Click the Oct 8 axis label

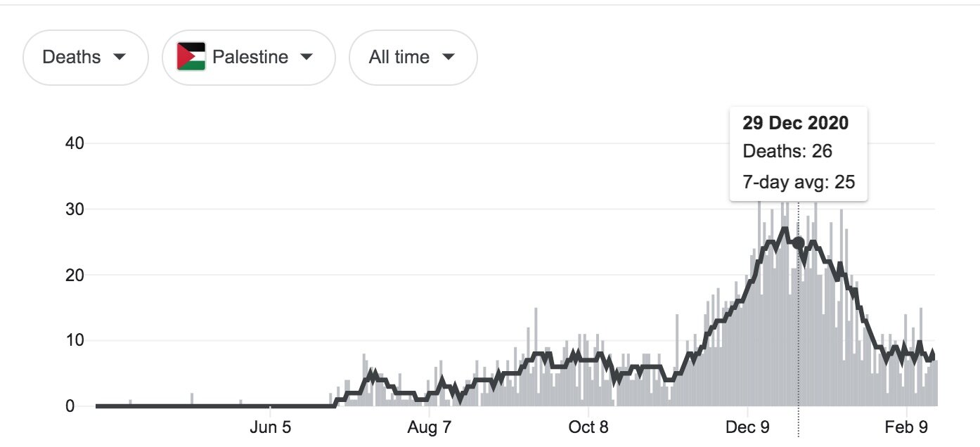[x=588, y=428]
